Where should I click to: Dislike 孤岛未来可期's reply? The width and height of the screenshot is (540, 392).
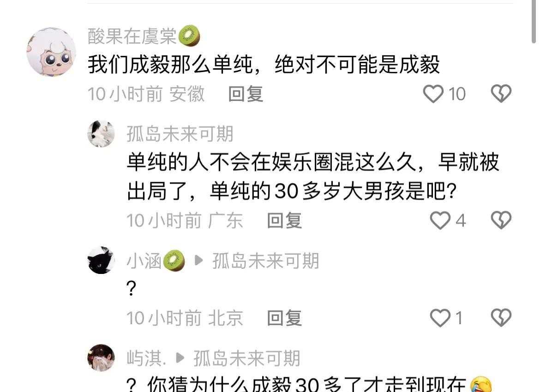coord(501,220)
